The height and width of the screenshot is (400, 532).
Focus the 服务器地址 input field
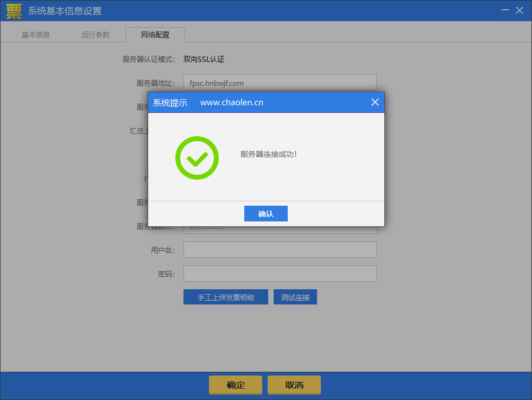[x=280, y=83]
